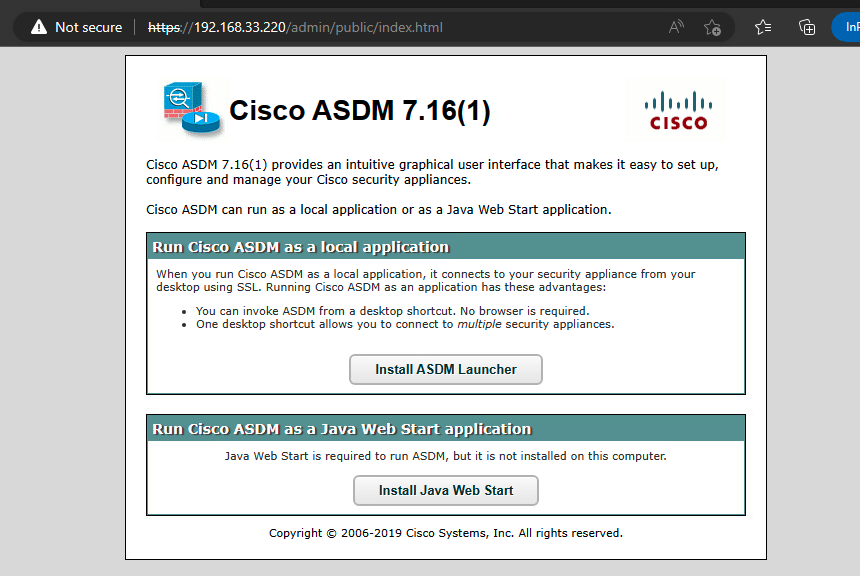Click the Not secure warning icon
The image size is (860, 576).
point(39,27)
